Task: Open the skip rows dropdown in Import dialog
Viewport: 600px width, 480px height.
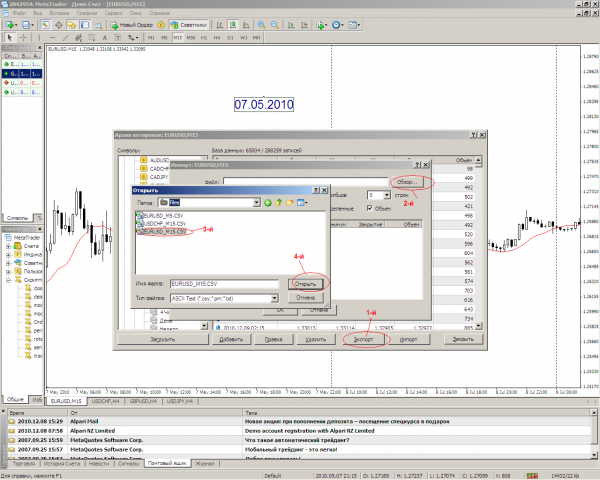Action: pos(387,195)
